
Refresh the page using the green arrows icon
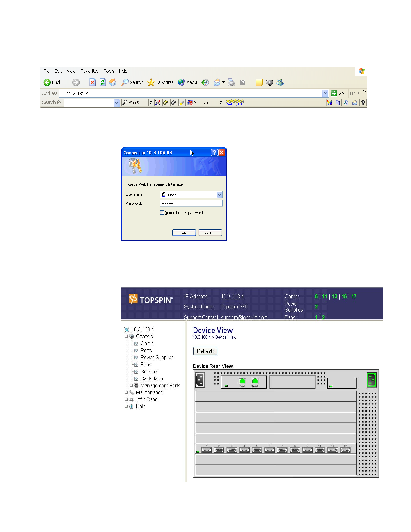103,82
